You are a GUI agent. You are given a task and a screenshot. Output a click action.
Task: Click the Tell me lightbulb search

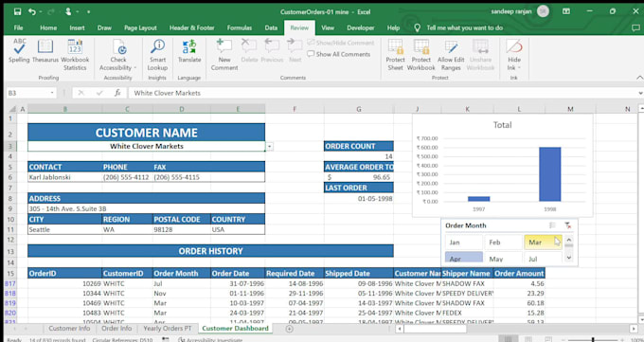418,27
